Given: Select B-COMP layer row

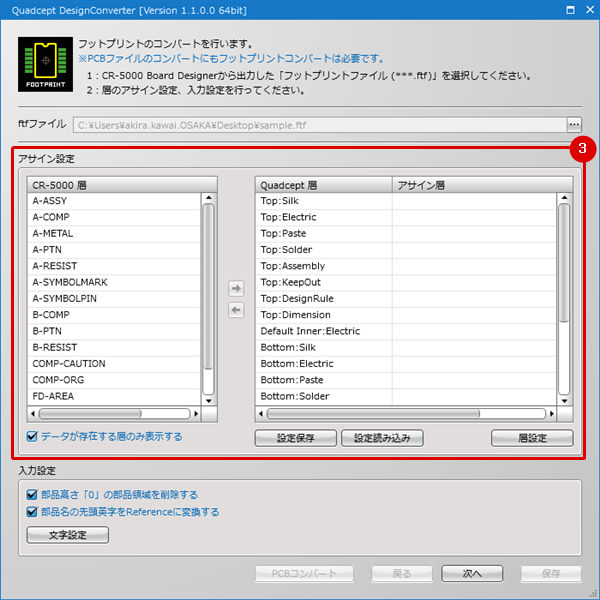Looking at the screenshot, I should click(114, 315).
